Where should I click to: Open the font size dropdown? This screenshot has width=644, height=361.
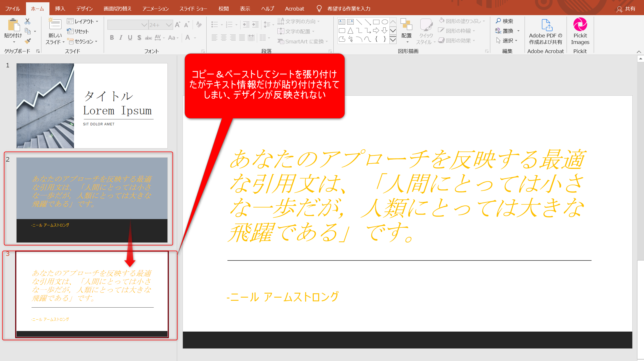click(x=169, y=25)
